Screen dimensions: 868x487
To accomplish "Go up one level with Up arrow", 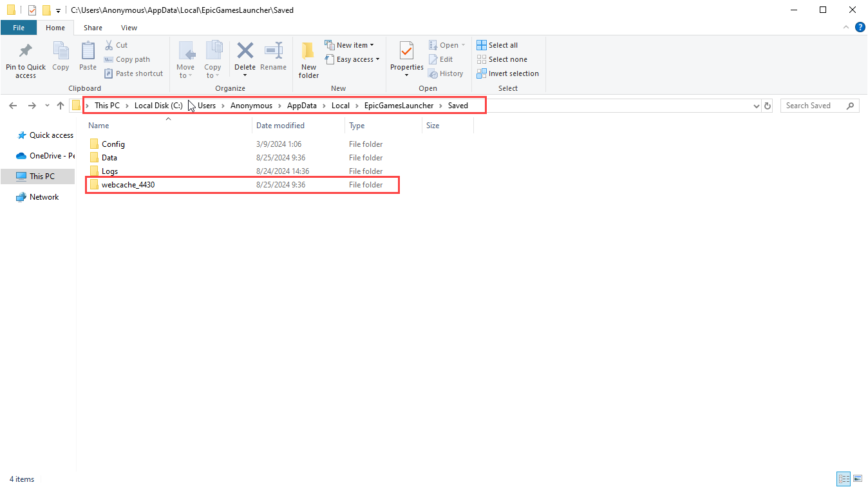I will pos(61,106).
